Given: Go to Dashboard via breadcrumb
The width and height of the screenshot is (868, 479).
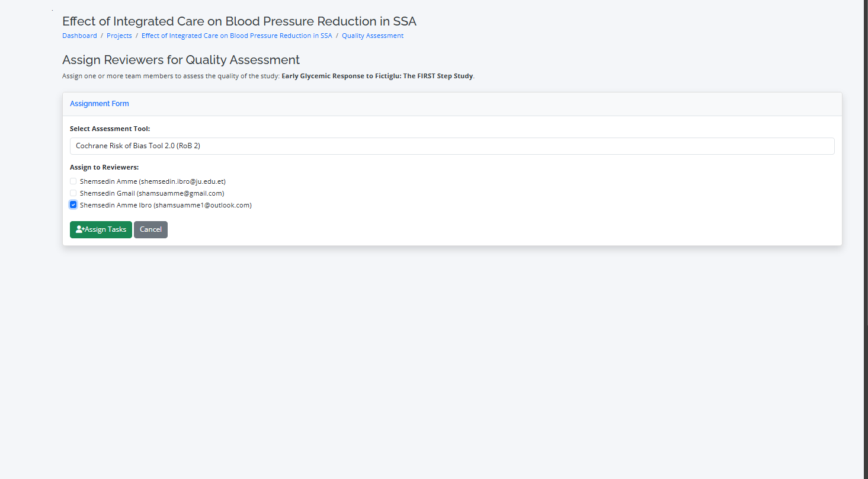Looking at the screenshot, I should tap(79, 36).
